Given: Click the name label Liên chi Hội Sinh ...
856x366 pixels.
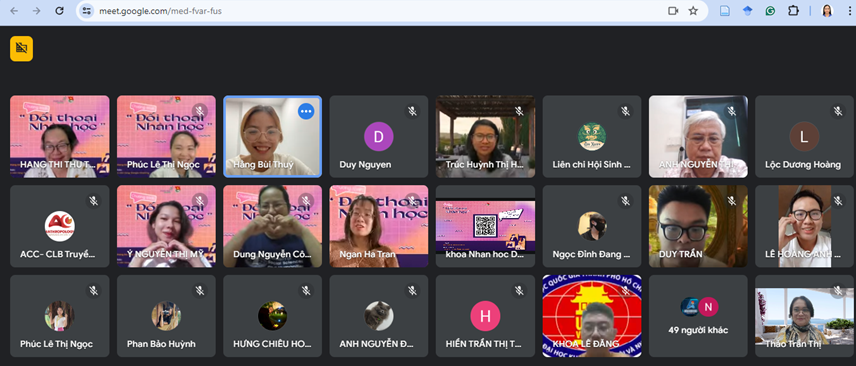Looking at the screenshot, I should (x=591, y=164).
